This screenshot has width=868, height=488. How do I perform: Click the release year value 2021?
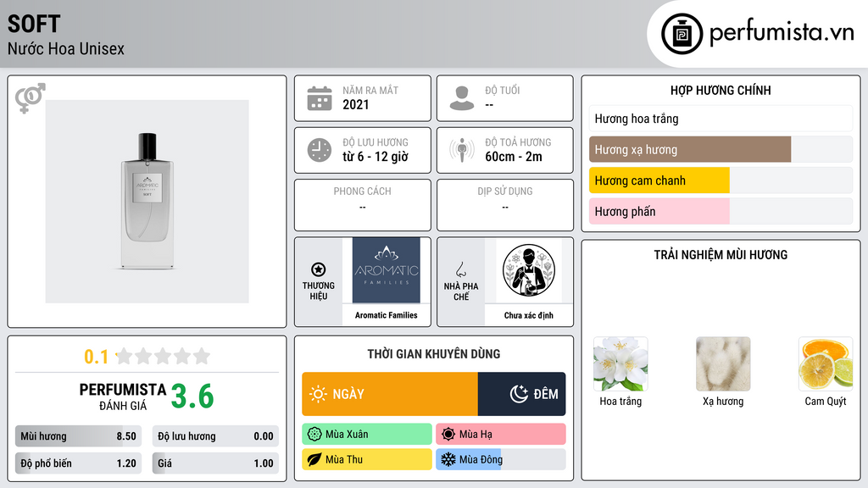click(x=356, y=104)
